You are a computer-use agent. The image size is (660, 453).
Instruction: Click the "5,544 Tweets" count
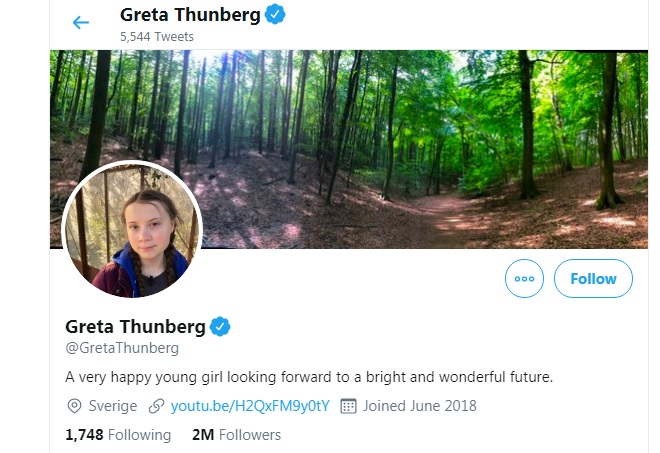point(156,37)
